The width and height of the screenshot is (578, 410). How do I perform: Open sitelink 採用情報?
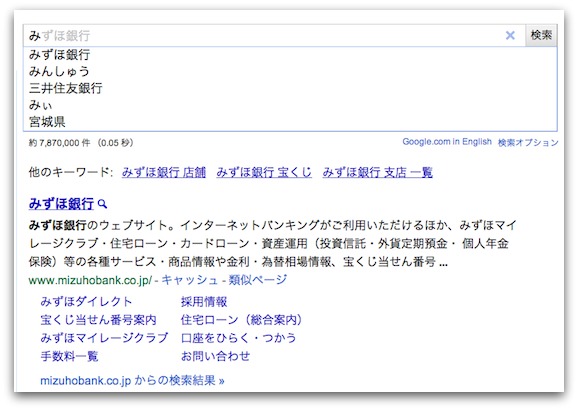(x=204, y=302)
